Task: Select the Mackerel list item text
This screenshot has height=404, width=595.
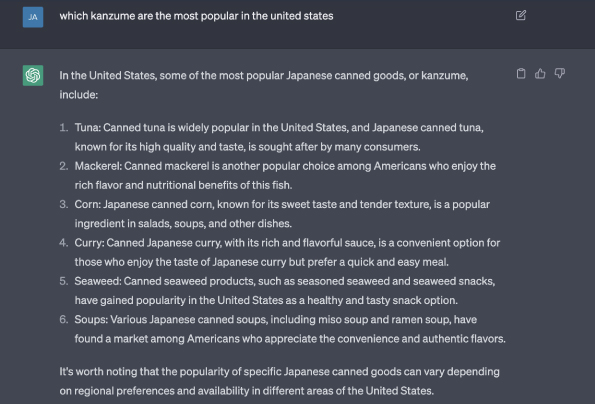Action: pyautogui.click(x=285, y=175)
